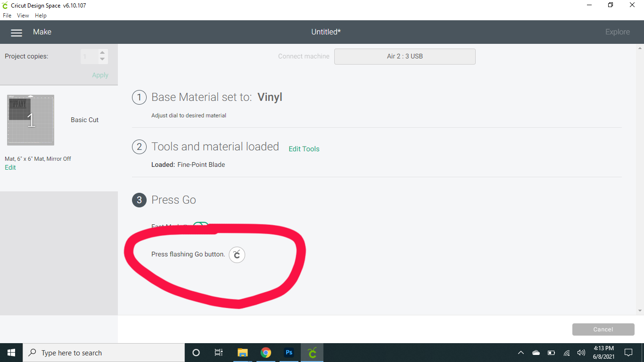Screen dimensions: 644x362
Task: Click the Make heading text
Action: coord(42,32)
